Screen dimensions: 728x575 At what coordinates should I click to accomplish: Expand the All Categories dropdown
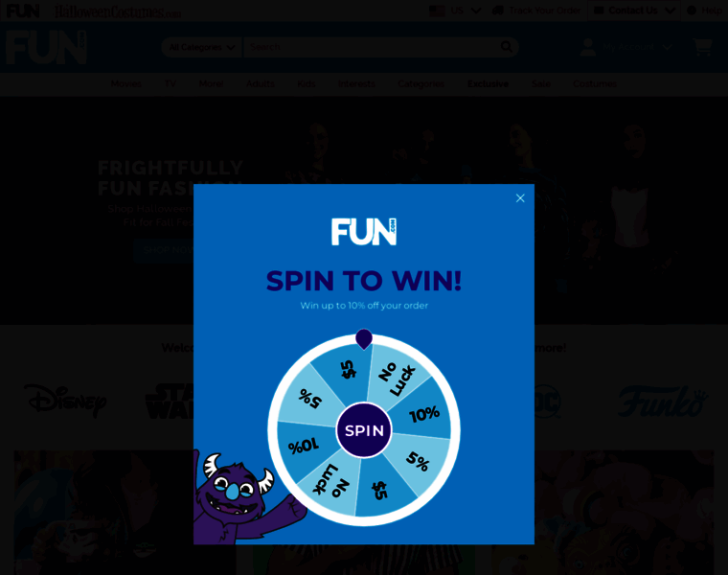(x=201, y=47)
